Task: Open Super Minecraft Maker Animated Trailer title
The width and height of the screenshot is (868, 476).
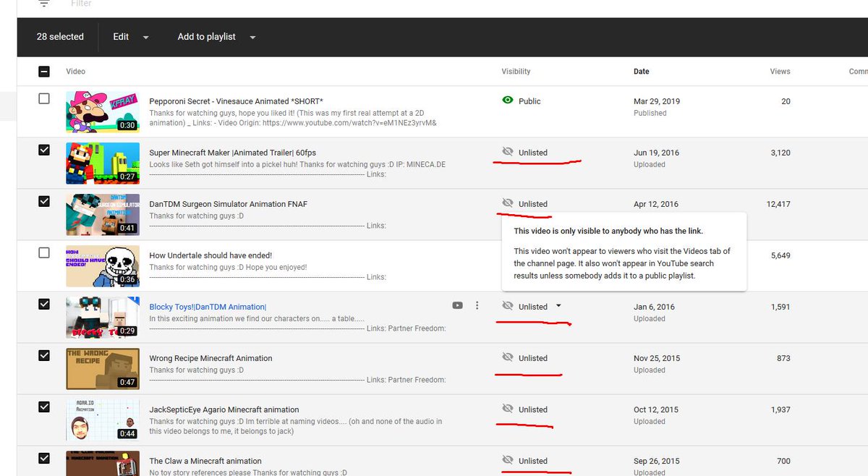Action: (232, 153)
